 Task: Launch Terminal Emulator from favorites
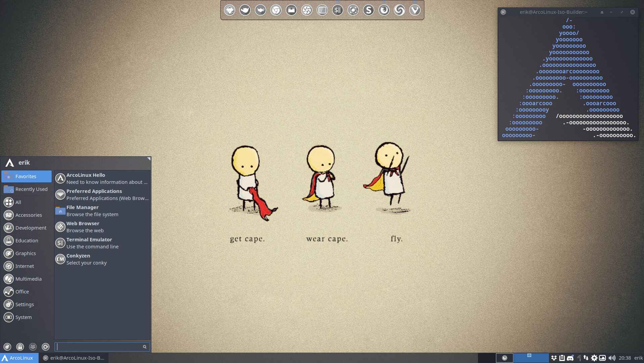click(102, 243)
